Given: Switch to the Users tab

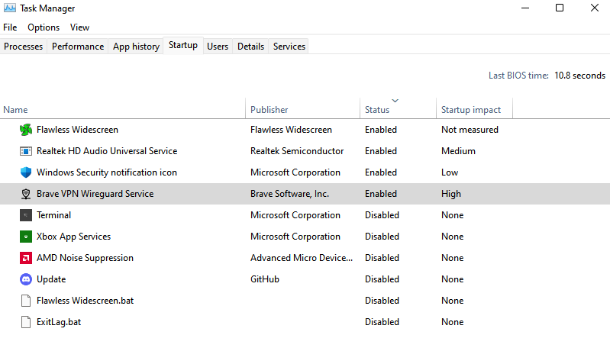Looking at the screenshot, I should [218, 47].
